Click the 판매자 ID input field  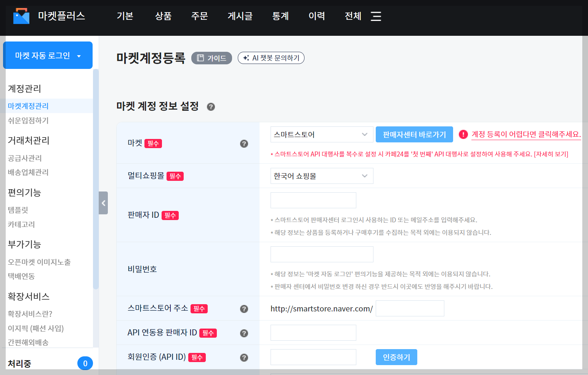(x=313, y=200)
